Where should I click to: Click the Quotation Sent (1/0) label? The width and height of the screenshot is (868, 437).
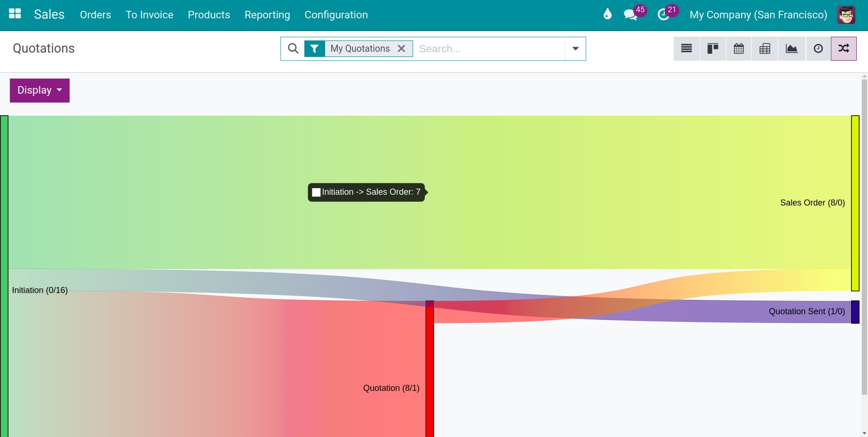[807, 311]
